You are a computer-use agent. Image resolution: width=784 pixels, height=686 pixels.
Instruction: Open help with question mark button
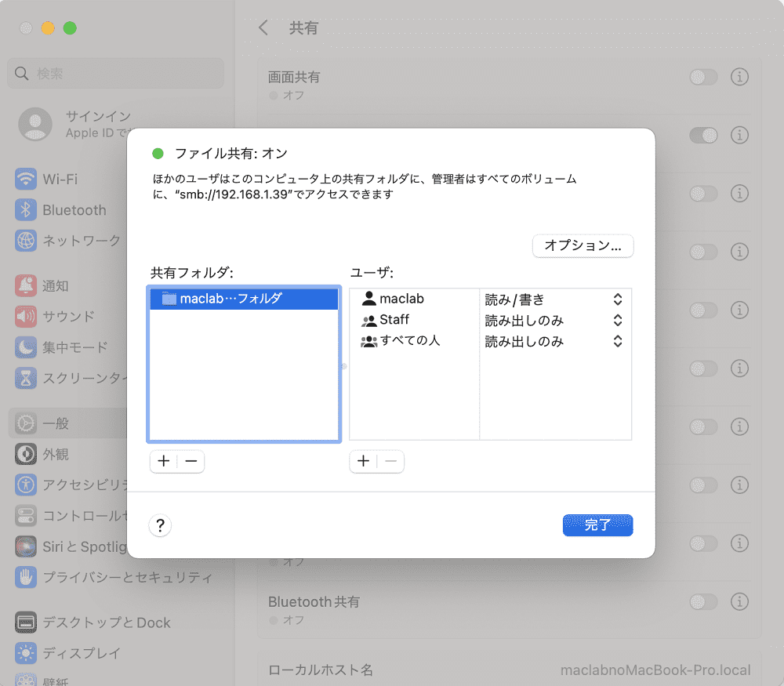[160, 525]
